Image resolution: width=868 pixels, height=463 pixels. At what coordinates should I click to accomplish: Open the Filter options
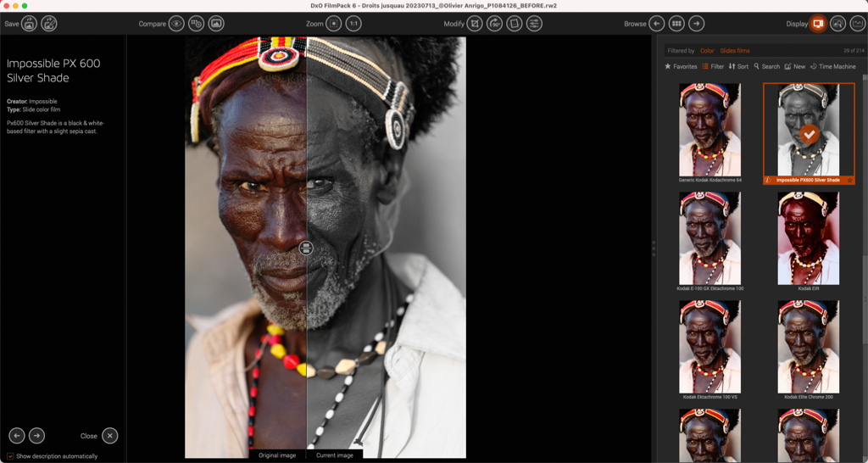click(713, 66)
